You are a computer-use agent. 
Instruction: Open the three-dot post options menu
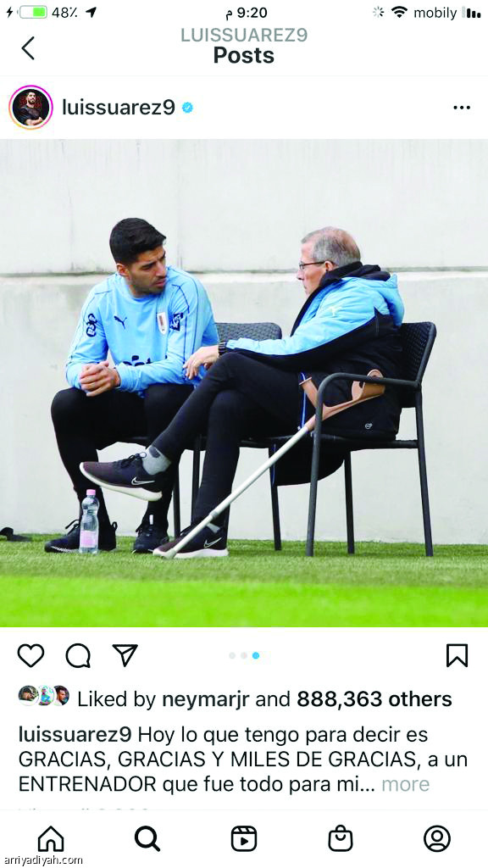point(462,108)
